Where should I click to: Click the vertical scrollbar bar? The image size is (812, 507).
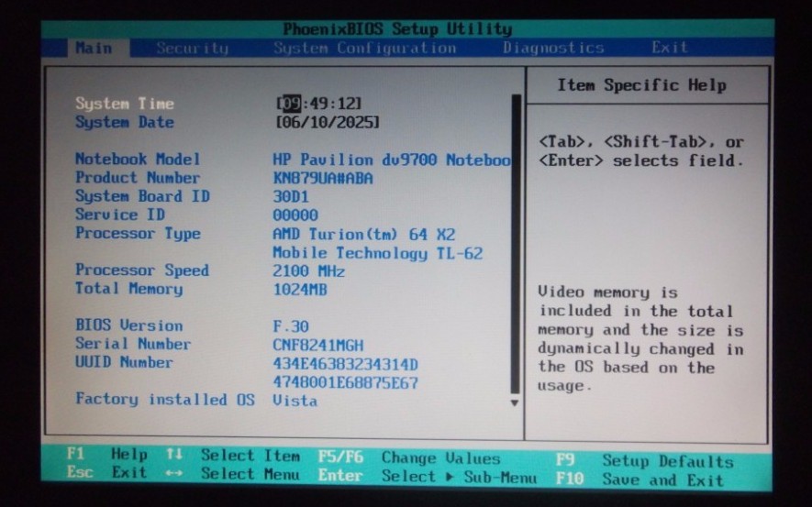pyautogui.click(x=516, y=244)
